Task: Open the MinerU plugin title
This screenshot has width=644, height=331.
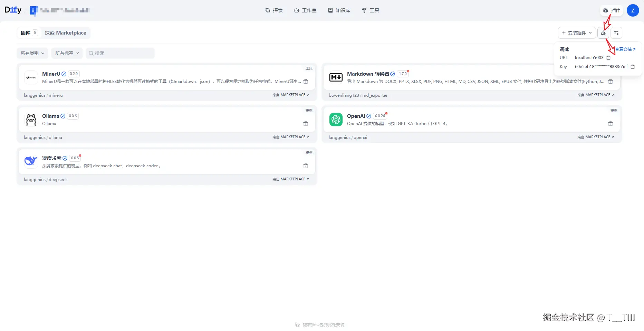Action: click(x=51, y=74)
